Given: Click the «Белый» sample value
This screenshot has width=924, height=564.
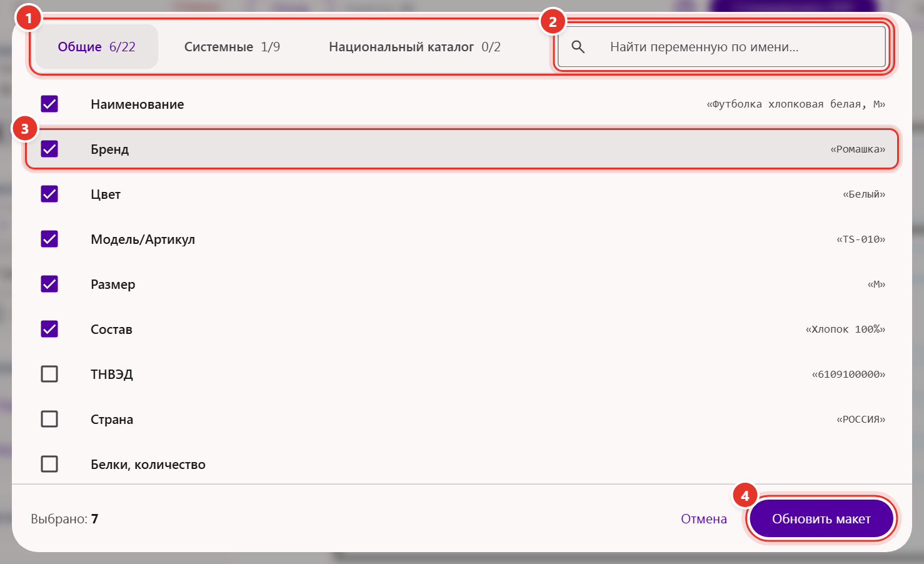Looking at the screenshot, I should (x=864, y=194).
